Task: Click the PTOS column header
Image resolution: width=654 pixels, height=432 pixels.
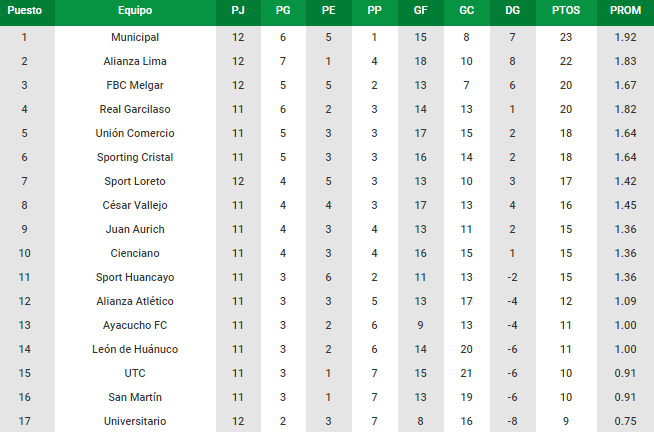Action: click(566, 10)
